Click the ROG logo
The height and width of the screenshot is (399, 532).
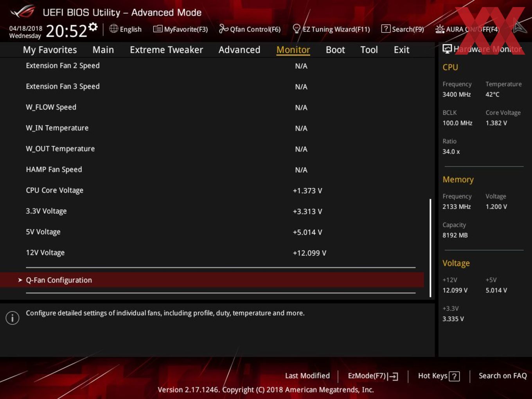coord(23,12)
